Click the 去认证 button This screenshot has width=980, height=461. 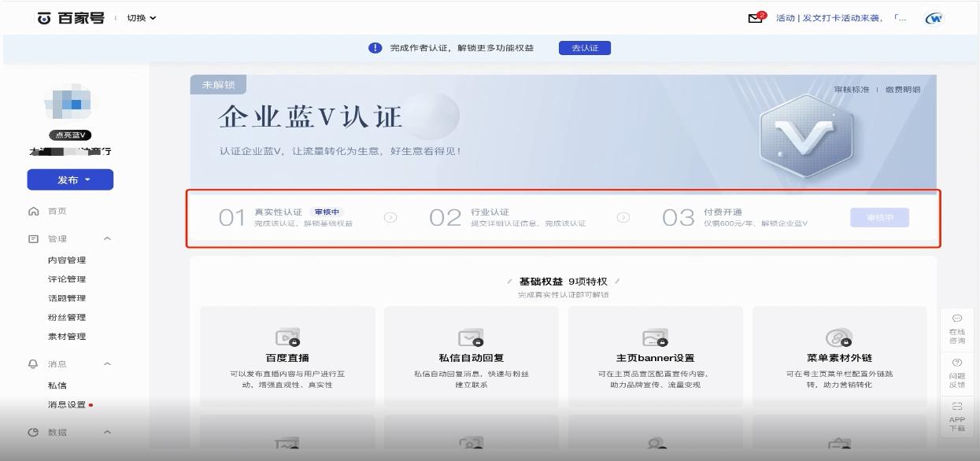[x=585, y=48]
